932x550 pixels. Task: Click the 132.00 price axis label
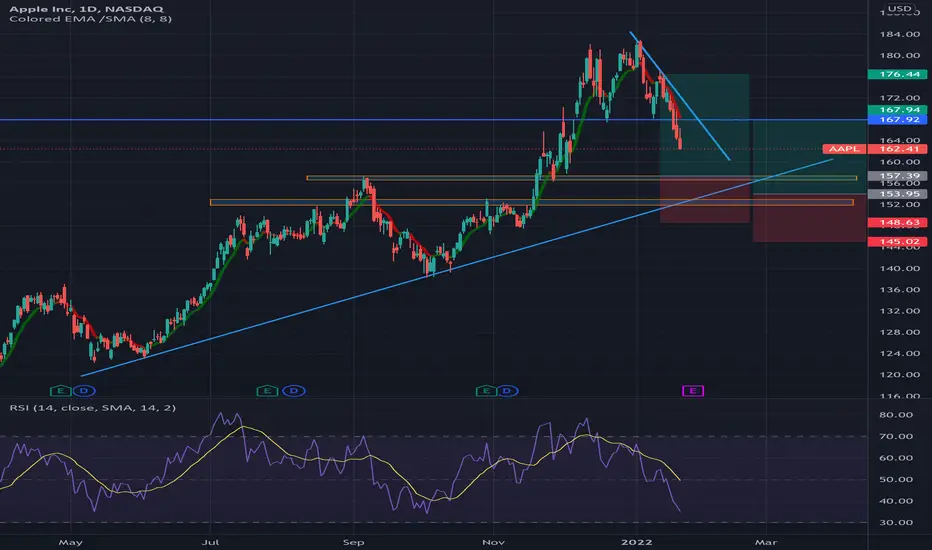pyautogui.click(x=899, y=311)
